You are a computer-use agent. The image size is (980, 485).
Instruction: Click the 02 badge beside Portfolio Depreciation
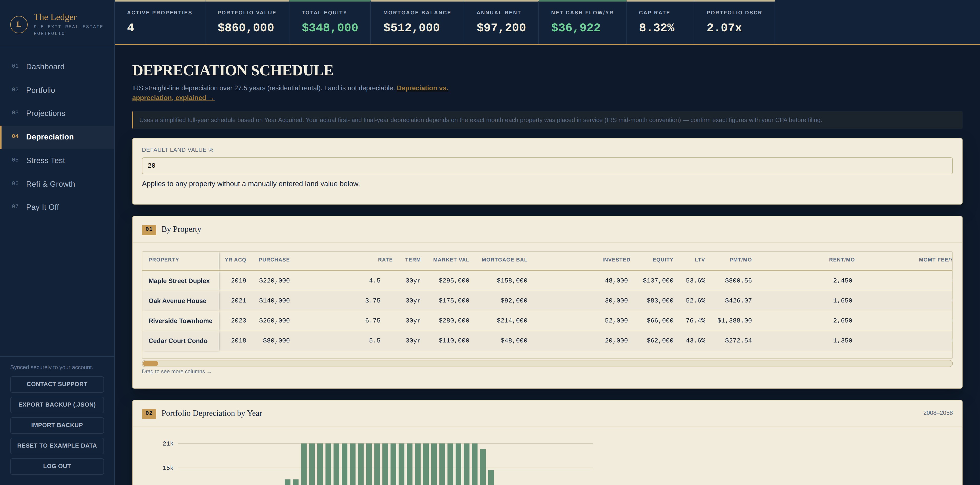[149, 414]
